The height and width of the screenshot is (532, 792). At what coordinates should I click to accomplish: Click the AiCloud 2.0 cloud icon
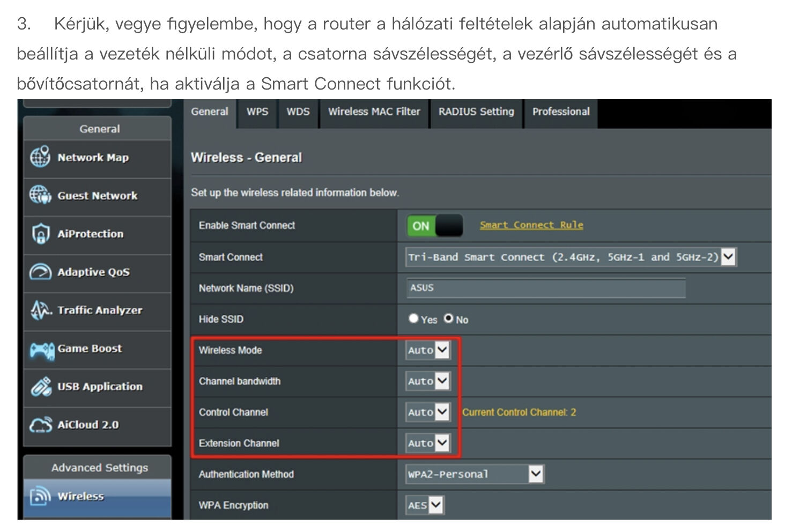(40, 425)
